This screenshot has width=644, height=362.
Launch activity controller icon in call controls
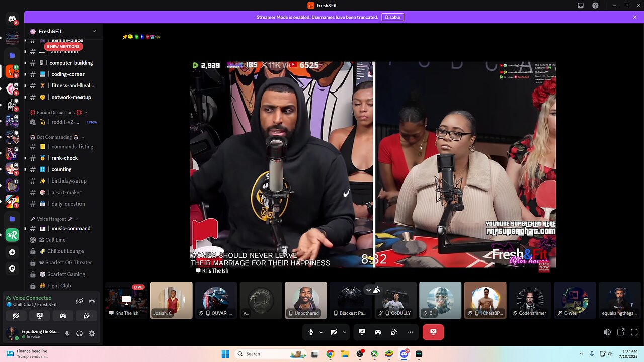(378, 332)
